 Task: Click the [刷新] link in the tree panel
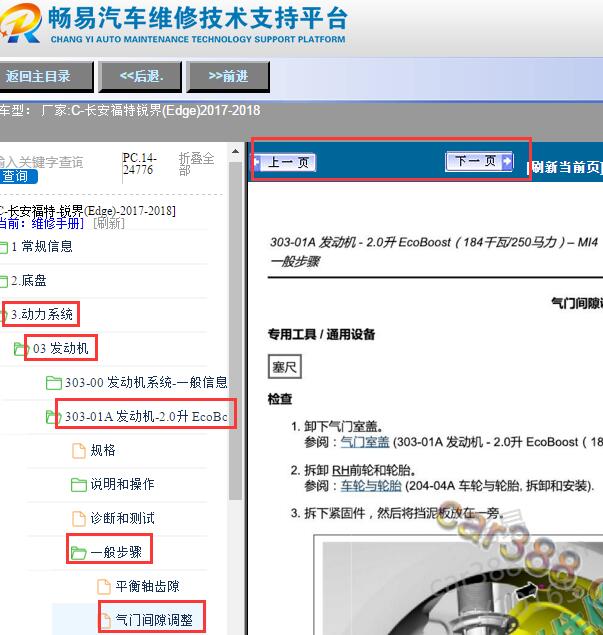[x=109, y=224]
